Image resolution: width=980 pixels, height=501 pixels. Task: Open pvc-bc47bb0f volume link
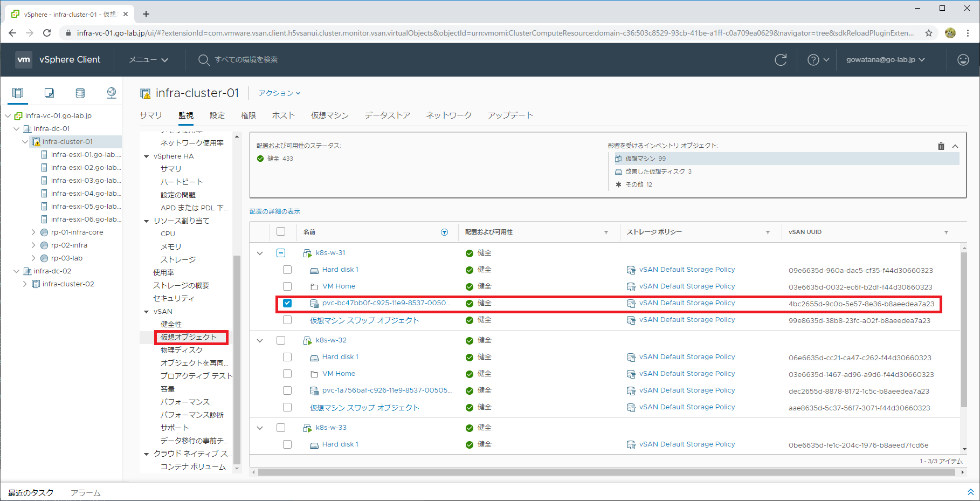pyautogui.click(x=387, y=303)
